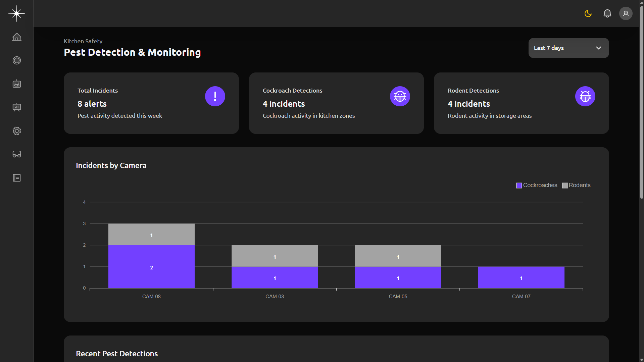This screenshot has height=362, width=644.
Task: Click the Total Incidents alert icon
Action: click(x=215, y=96)
